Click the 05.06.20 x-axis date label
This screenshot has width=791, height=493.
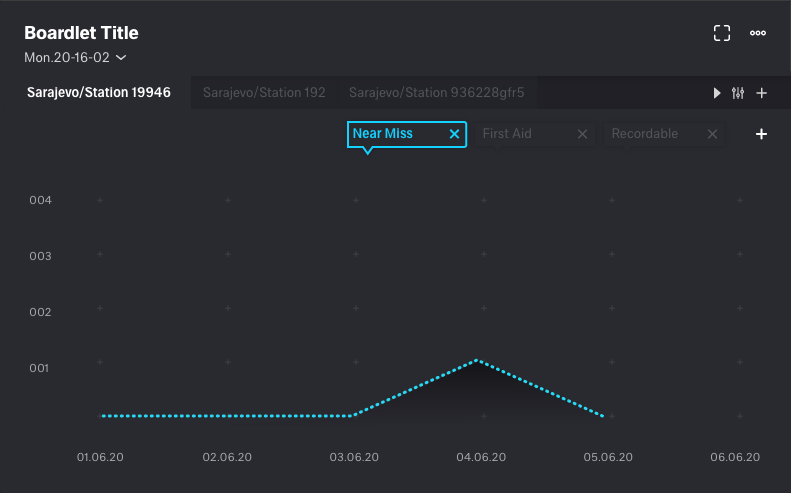click(x=608, y=457)
